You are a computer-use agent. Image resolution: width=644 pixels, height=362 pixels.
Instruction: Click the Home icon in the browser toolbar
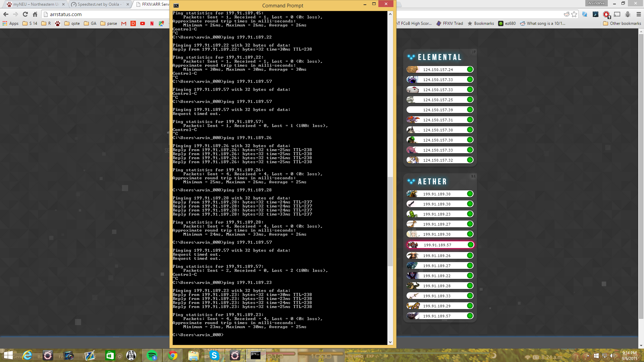point(35,14)
